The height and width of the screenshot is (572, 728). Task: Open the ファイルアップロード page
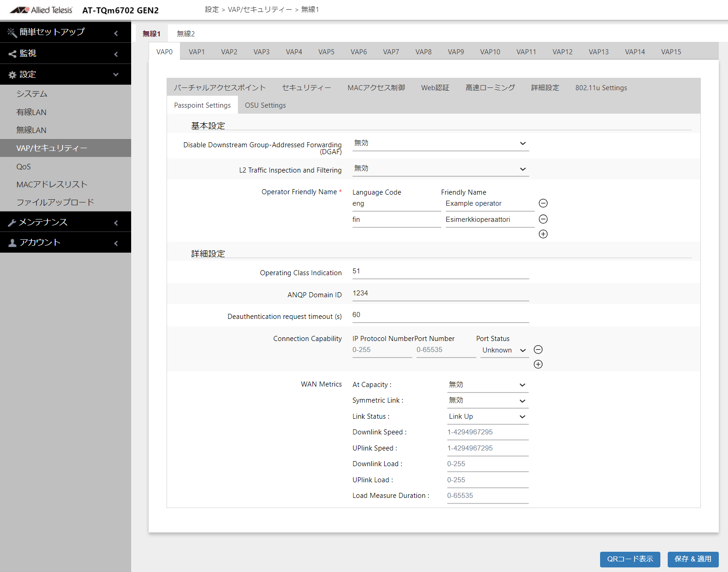(x=65, y=202)
